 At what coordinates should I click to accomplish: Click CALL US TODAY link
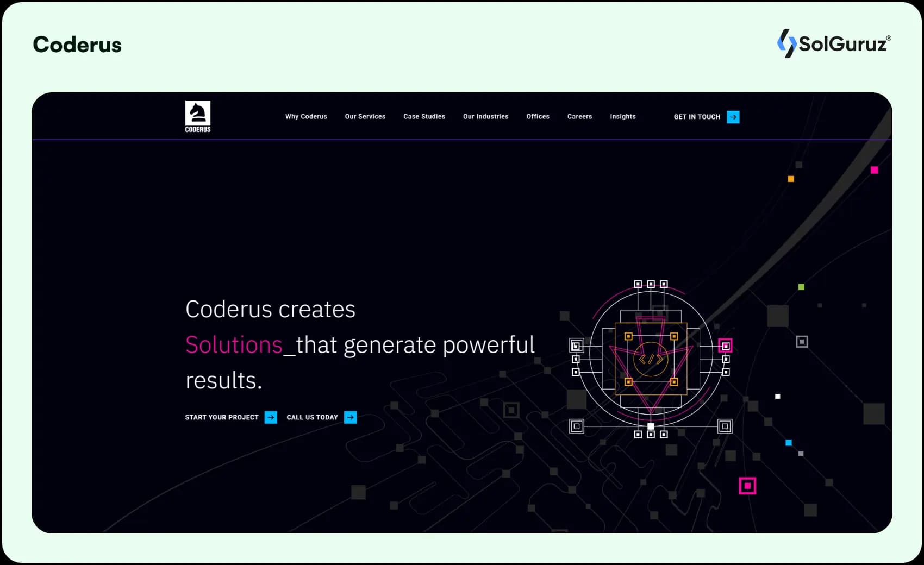(312, 417)
